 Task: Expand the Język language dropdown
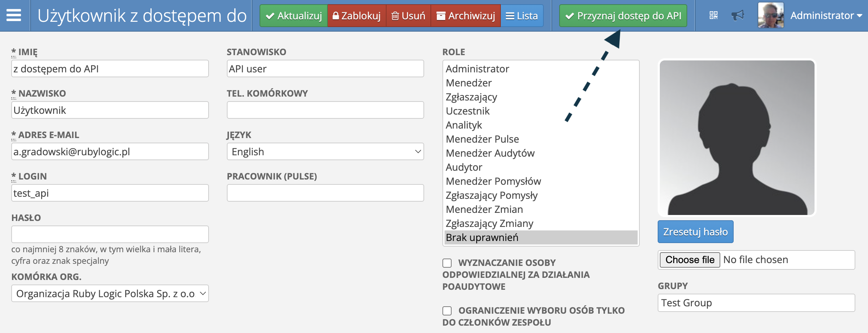click(325, 152)
